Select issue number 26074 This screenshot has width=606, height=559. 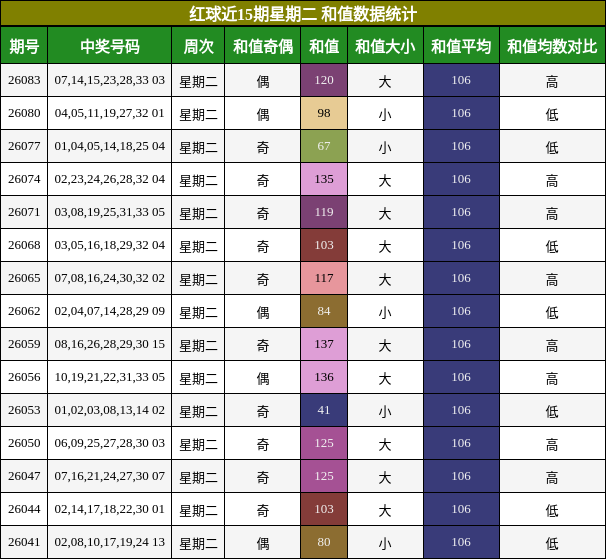tap(24, 179)
